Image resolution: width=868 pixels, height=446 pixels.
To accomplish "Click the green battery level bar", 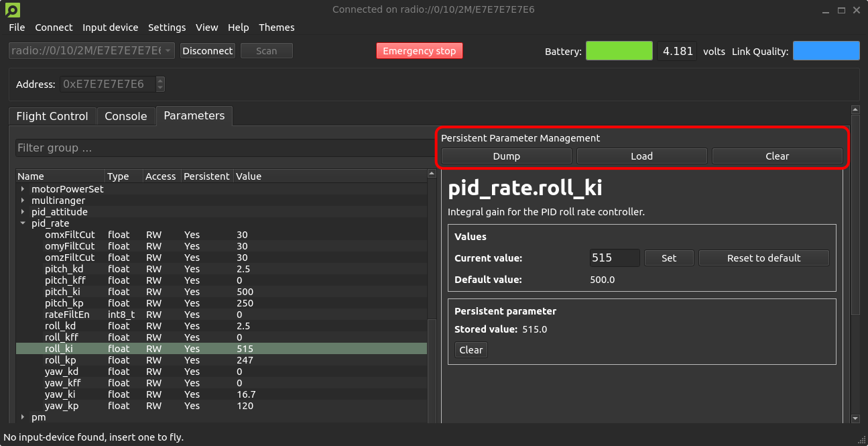I will [619, 51].
